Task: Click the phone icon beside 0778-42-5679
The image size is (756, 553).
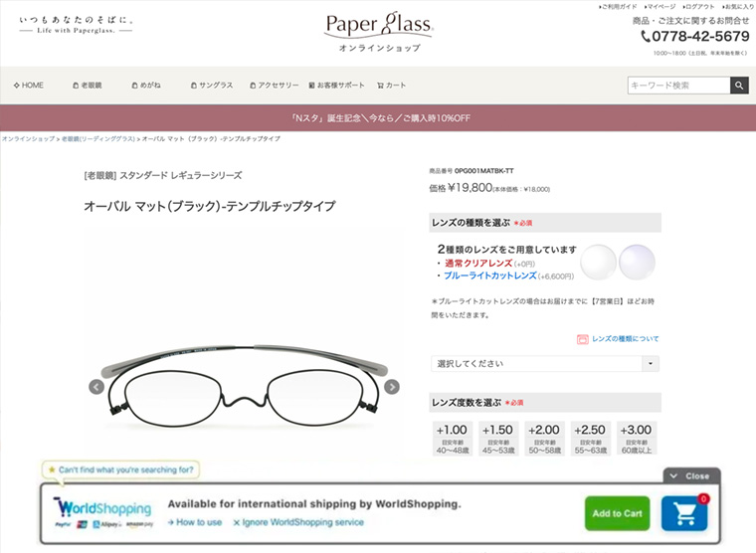Action: (646, 36)
